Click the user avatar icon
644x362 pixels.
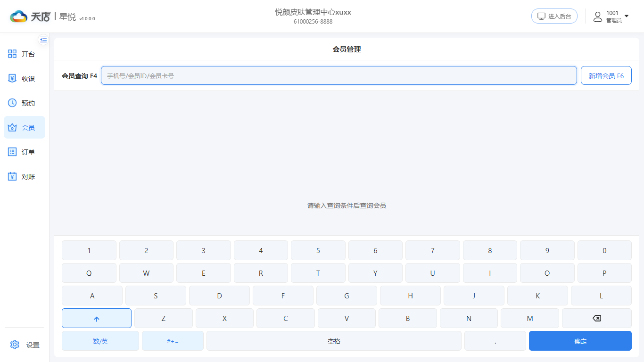(598, 17)
